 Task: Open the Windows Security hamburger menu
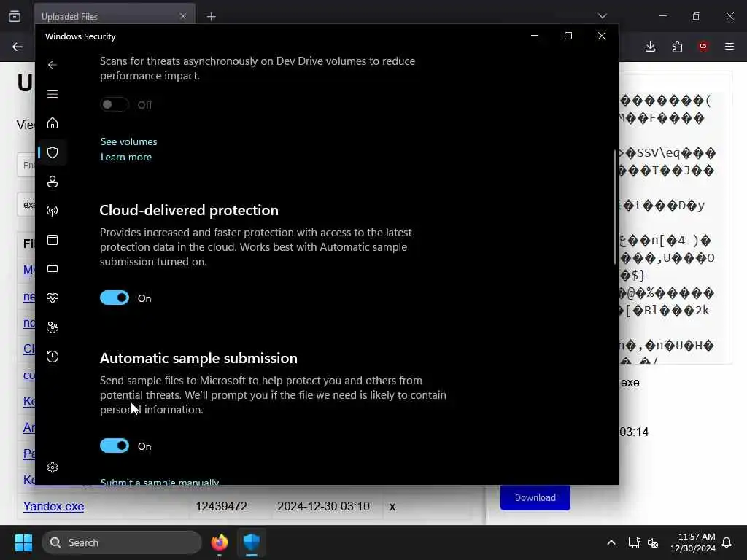click(53, 94)
